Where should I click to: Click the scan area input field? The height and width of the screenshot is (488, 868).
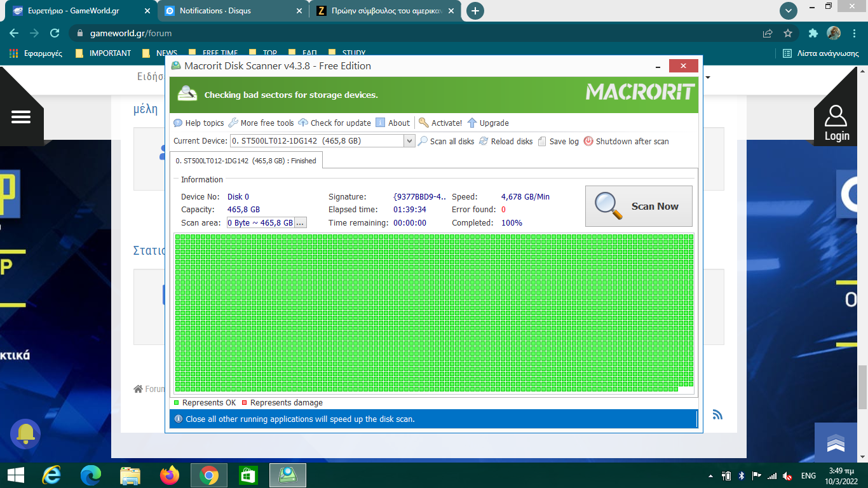coord(261,223)
